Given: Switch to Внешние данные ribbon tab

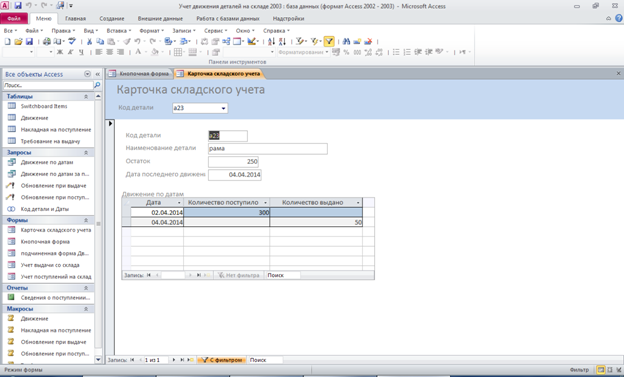Looking at the screenshot, I should [x=160, y=18].
